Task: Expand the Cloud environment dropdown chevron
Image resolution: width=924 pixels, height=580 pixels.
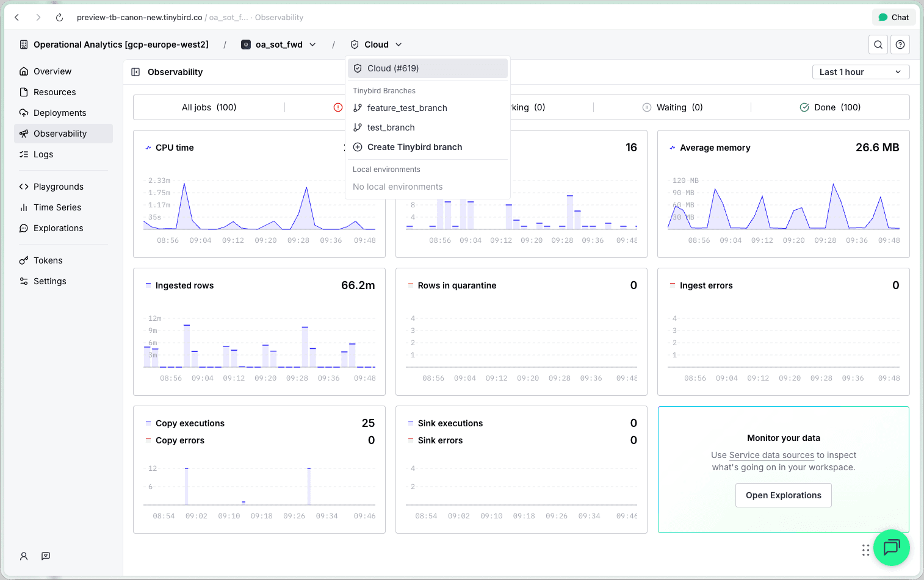Action: (398, 44)
